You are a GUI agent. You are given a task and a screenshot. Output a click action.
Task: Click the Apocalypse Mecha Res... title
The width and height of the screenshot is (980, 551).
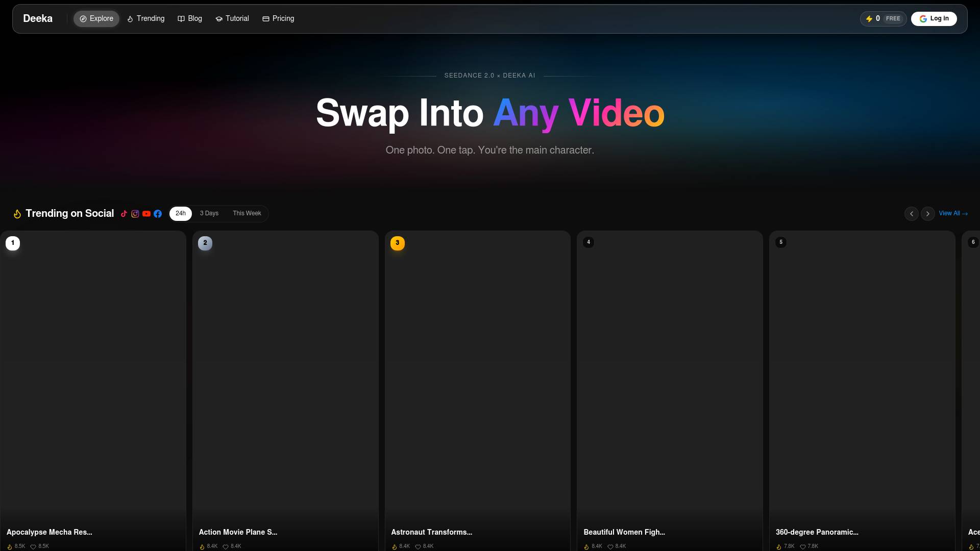(x=50, y=532)
